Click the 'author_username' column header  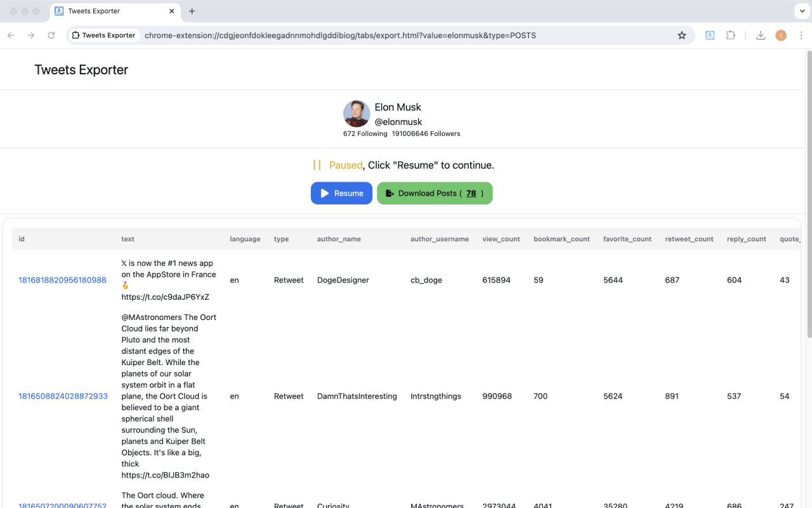pos(440,239)
